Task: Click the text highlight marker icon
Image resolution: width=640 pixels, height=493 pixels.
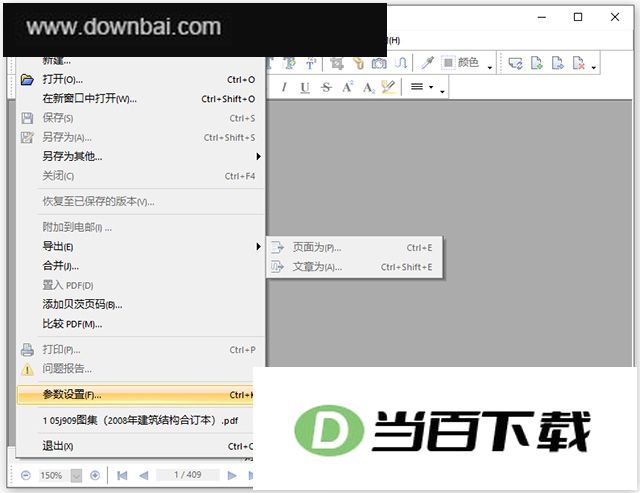Action: tap(388, 87)
